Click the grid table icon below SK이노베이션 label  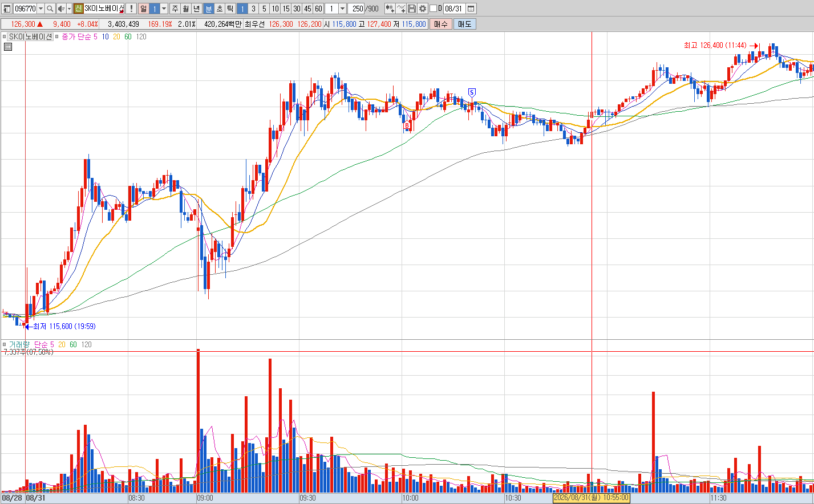(x=8, y=47)
